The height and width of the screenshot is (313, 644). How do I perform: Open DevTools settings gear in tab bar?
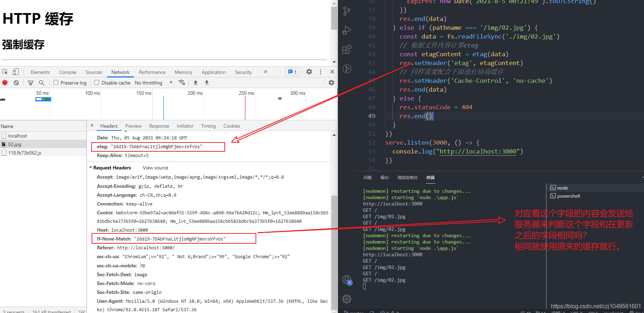pos(309,72)
